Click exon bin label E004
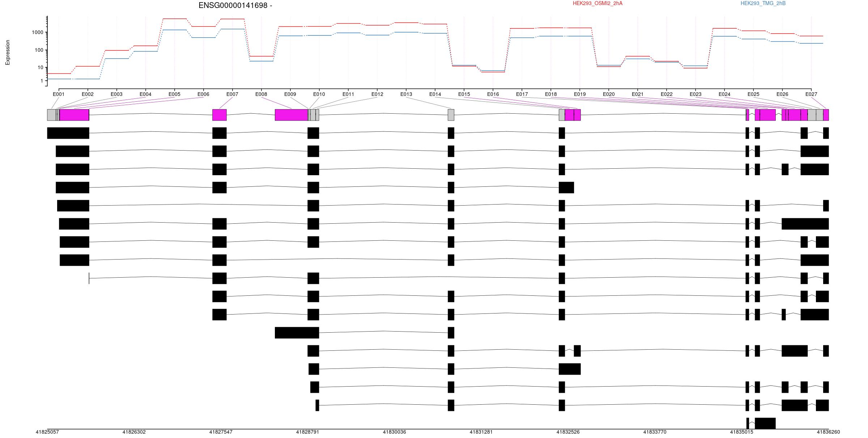868x438 pixels. [145, 94]
